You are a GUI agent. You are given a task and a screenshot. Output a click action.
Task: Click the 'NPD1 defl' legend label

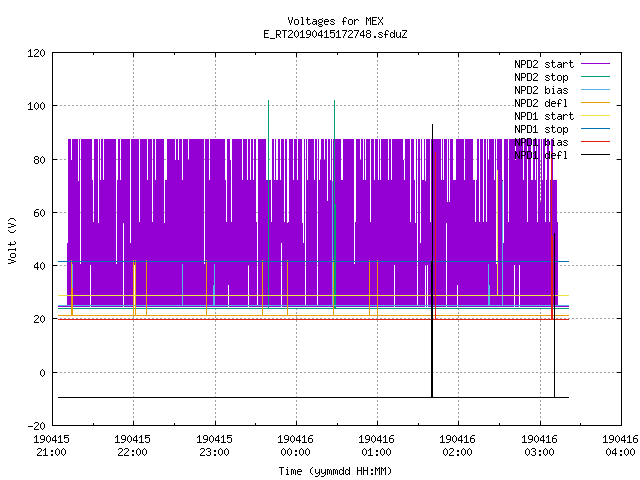pos(541,156)
